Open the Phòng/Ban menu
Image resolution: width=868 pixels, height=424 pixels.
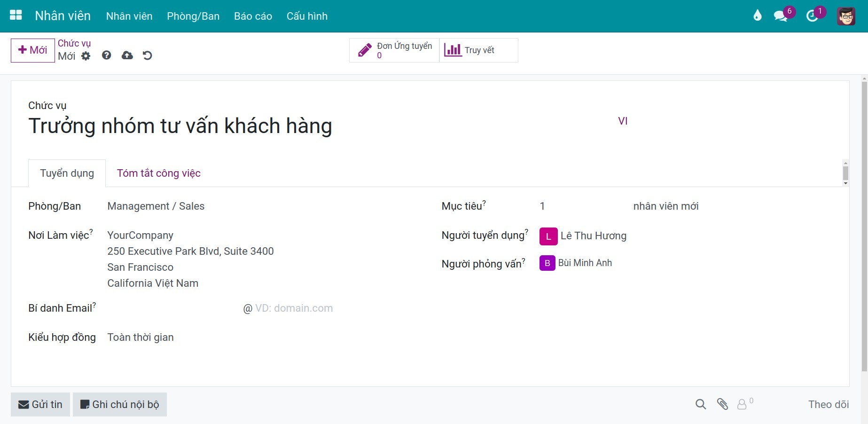click(x=193, y=16)
